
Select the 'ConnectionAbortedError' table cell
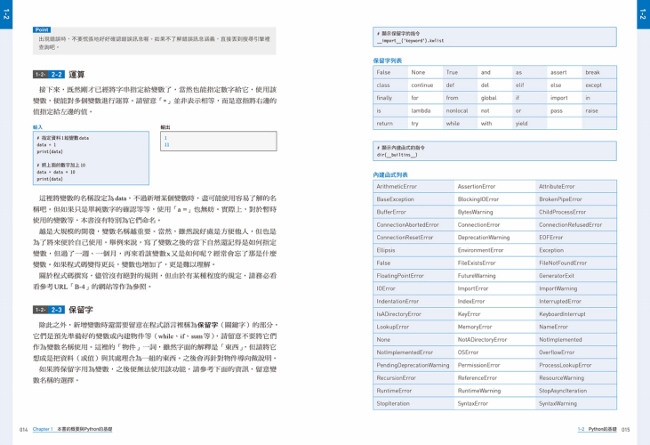click(413, 225)
